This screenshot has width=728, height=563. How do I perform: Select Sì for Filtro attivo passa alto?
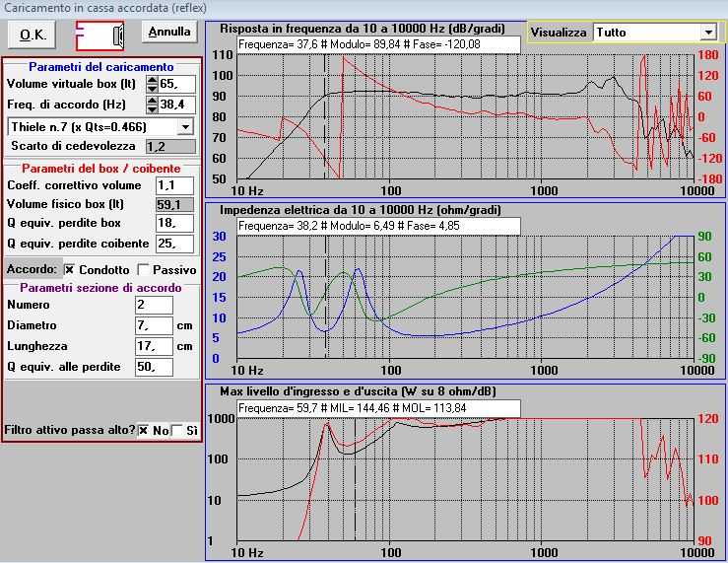tap(177, 431)
